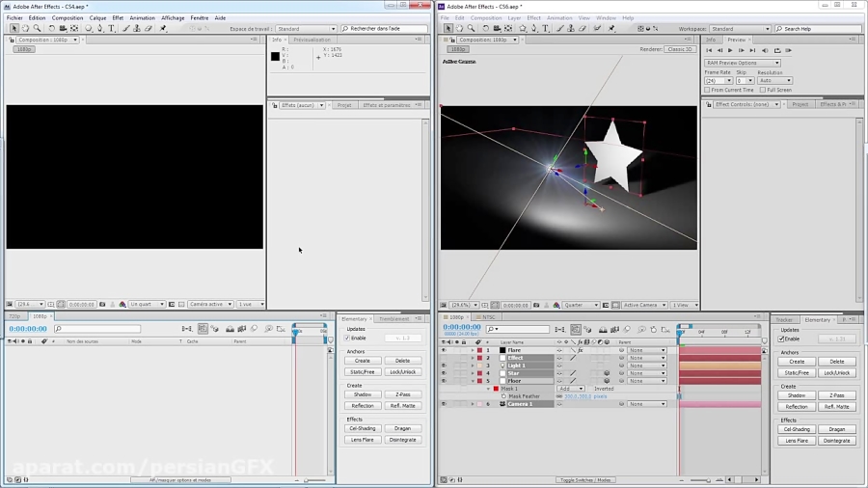Open Espace de travail dropdown in CS4
The image size is (868, 488).
pyautogui.click(x=306, y=28)
